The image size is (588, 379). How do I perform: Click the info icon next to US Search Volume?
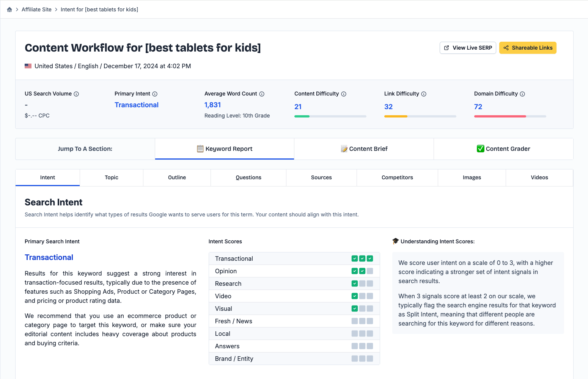click(x=77, y=94)
